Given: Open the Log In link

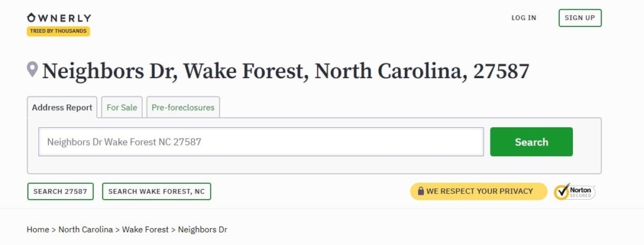Looking at the screenshot, I should click(524, 18).
